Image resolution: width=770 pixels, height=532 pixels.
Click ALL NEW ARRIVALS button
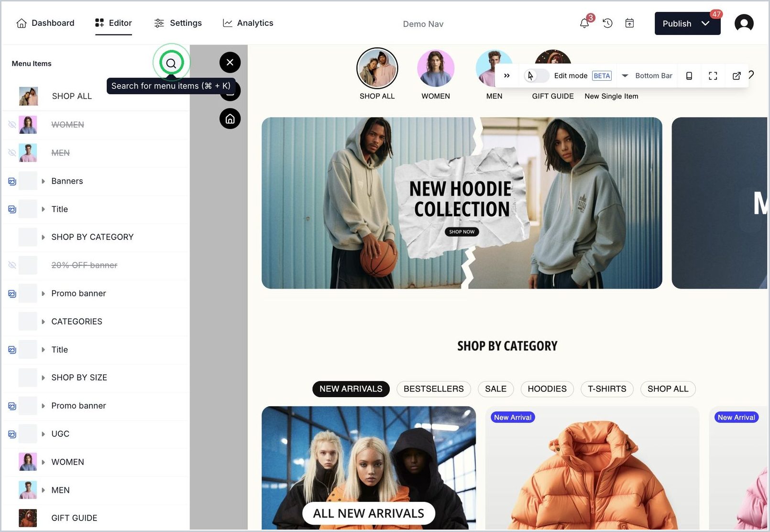click(x=369, y=513)
